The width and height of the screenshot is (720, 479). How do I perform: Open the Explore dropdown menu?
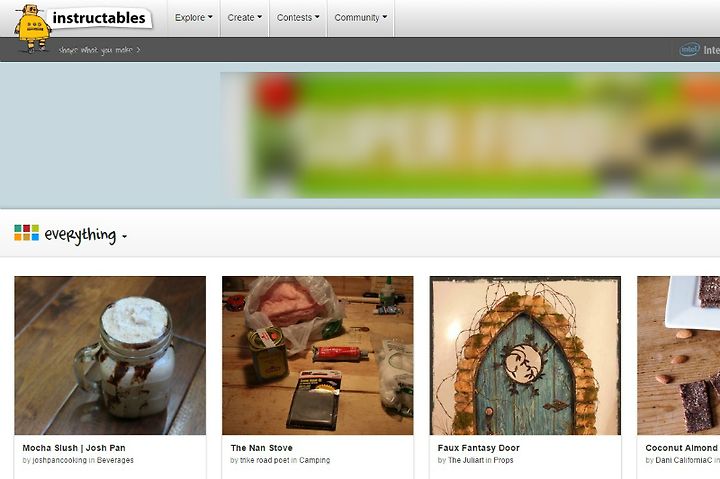tap(194, 17)
